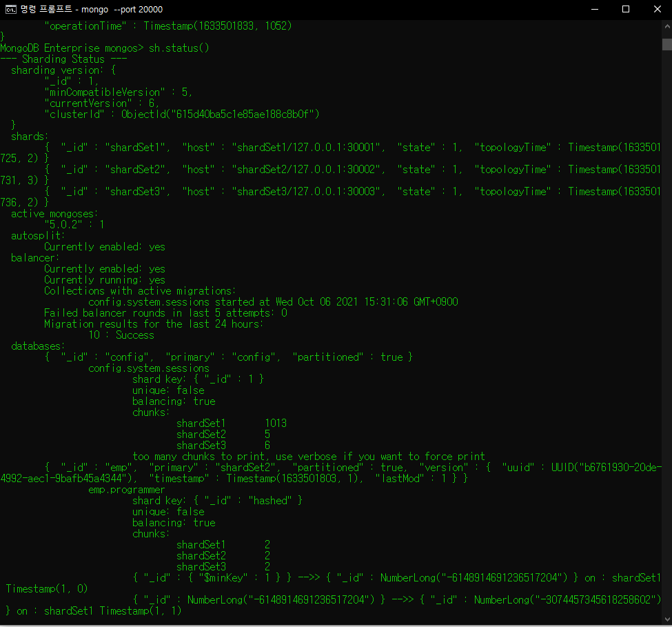672x627 pixels.
Task: Click the scrollbar up arrow
Action: coord(667,26)
